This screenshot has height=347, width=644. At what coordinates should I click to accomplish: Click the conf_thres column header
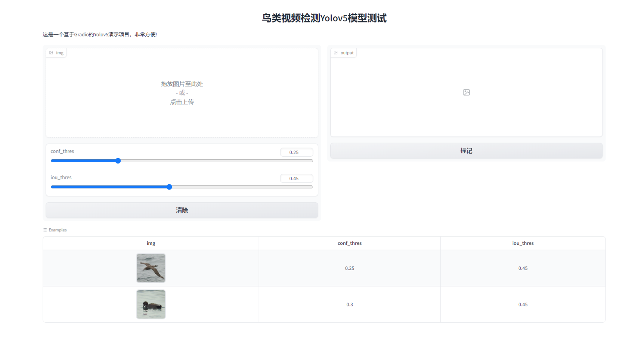(x=349, y=243)
